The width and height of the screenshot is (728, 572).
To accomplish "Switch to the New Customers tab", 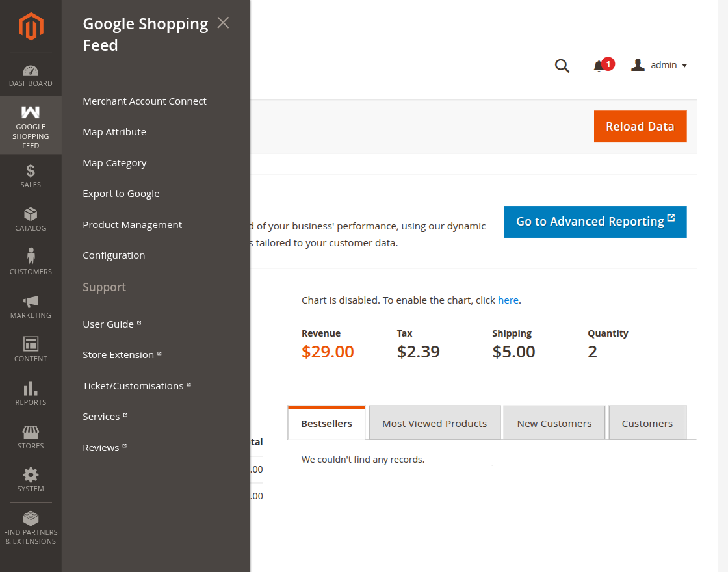I will pyautogui.click(x=554, y=423).
